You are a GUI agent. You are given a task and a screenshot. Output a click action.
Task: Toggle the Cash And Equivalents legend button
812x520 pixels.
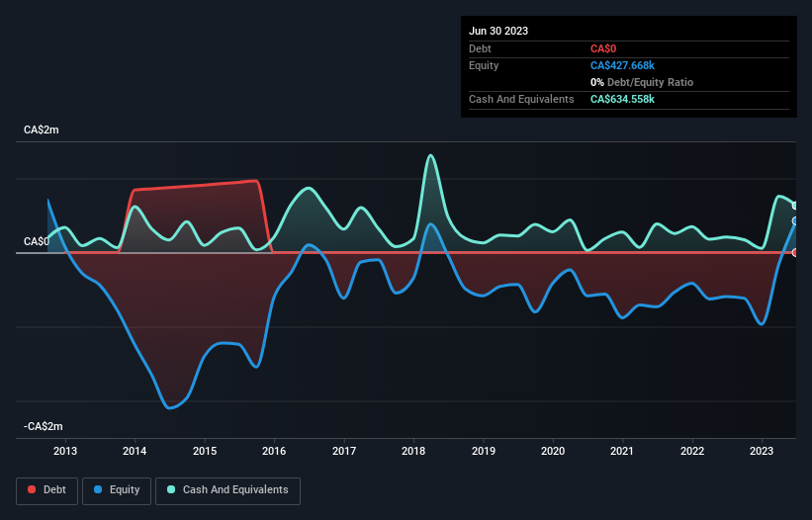(x=227, y=490)
